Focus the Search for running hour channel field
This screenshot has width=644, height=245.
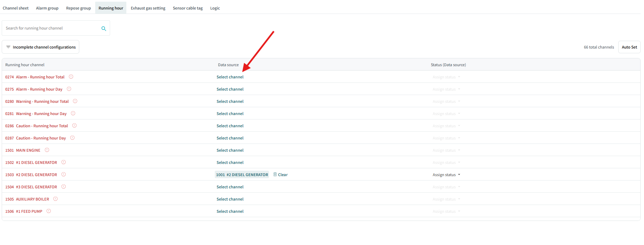coord(52,28)
